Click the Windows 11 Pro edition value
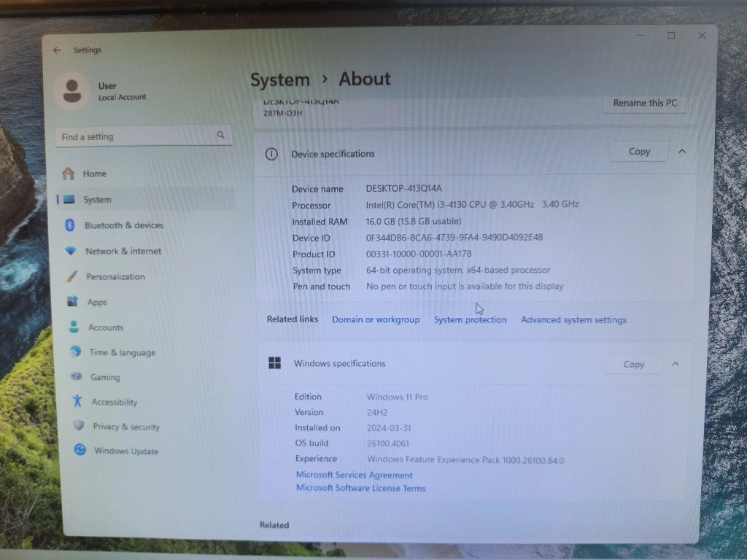The width and height of the screenshot is (747, 560). [x=398, y=397]
